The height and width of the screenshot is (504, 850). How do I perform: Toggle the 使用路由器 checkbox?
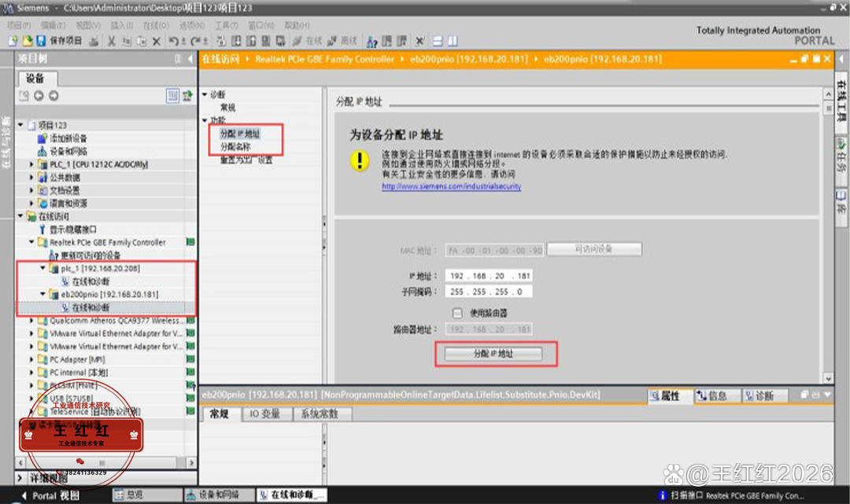point(457,313)
